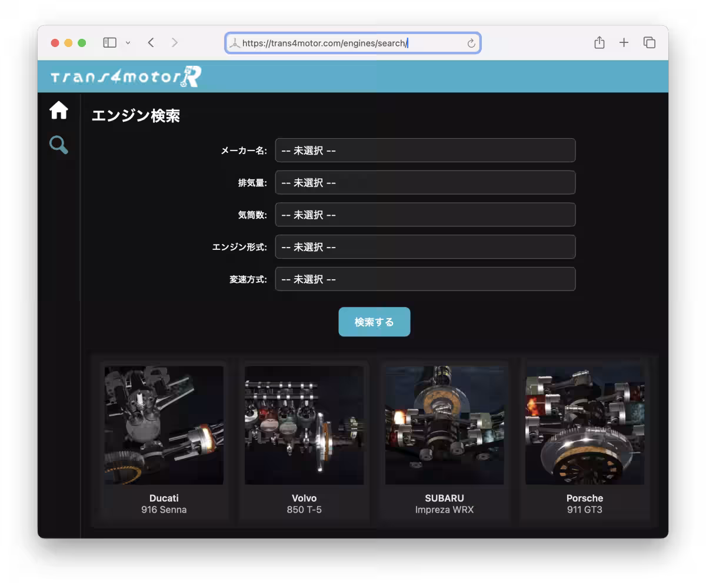Open a new tab with the plus icon
706x588 pixels.
(624, 42)
